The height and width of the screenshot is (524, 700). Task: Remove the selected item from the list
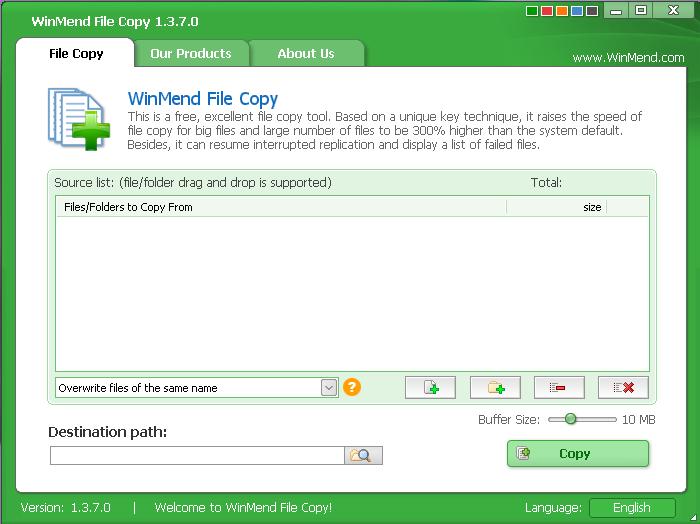[x=558, y=387]
